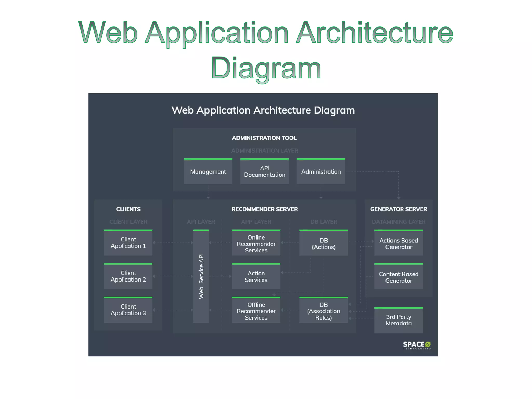532x399 pixels.
Task: Select Client Application 2 block
Action: 128,276
